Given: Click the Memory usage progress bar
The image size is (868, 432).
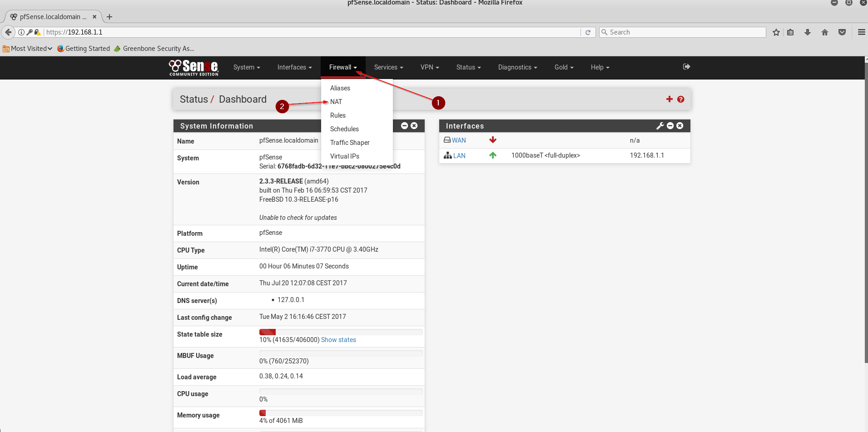Looking at the screenshot, I should [x=341, y=413].
